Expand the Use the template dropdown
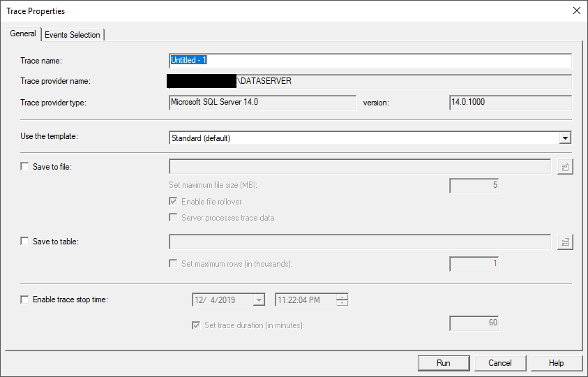Viewport: 588px width, 377px height. [565, 138]
